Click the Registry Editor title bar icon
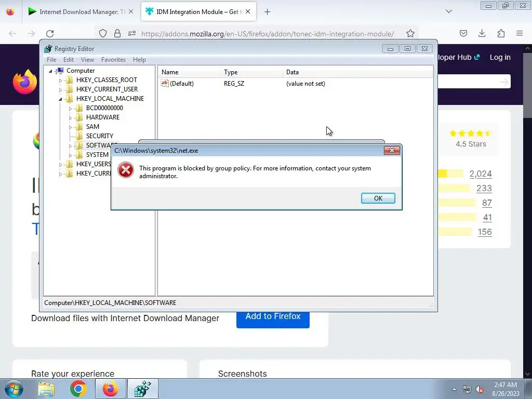The height and width of the screenshot is (399, 532). [x=48, y=48]
